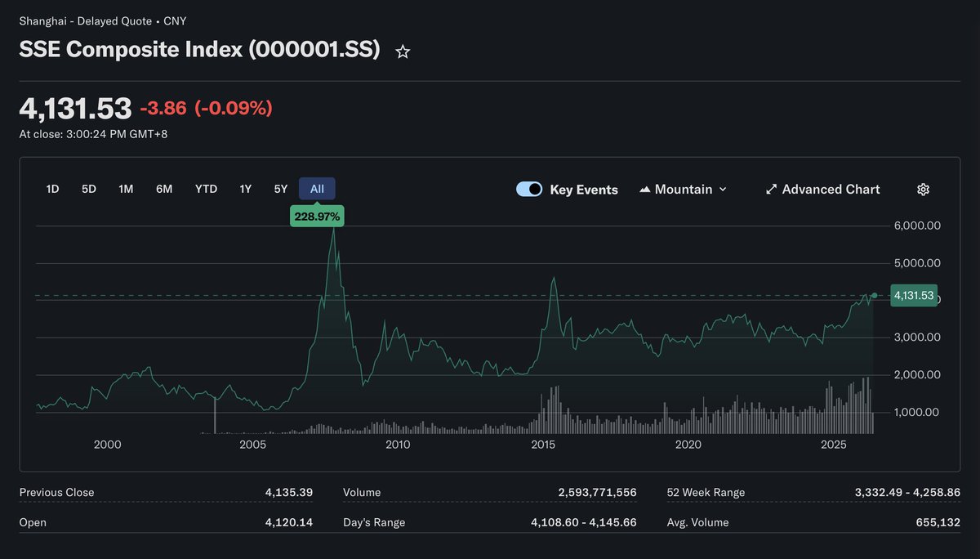Click the 2005 x-axis year label
The height and width of the screenshot is (559, 980).
[253, 445]
